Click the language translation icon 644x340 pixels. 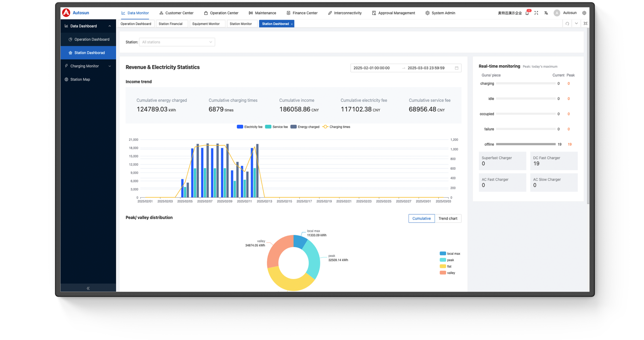pyautogui.click(x=546, y=13)
